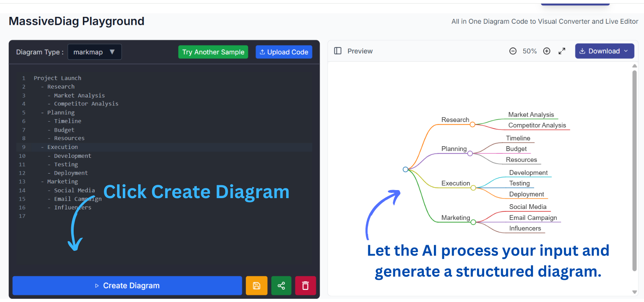Place cursor on code line '- Competitor Analysis'
The height and width of the screenshot is (302, 644).
click(83, 104)
